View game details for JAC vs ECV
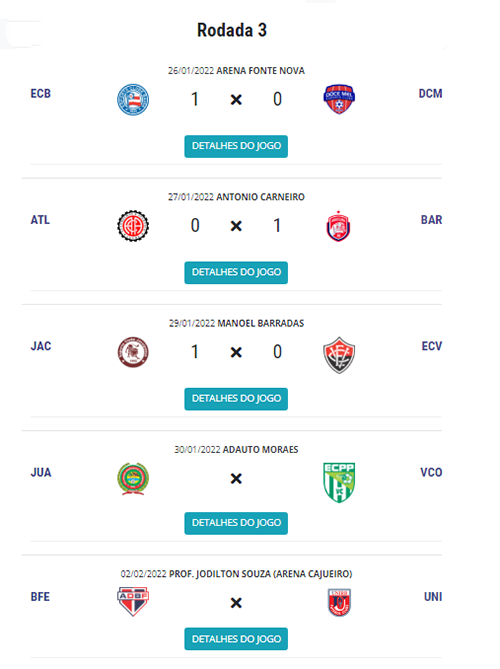500x669 pixels. pos(236,399)
